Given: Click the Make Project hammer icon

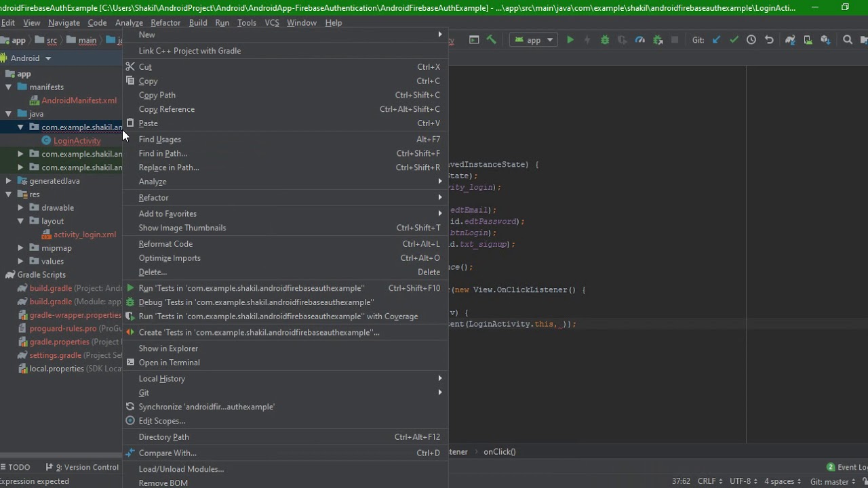Looking at the screenshot, I should 492,40.
